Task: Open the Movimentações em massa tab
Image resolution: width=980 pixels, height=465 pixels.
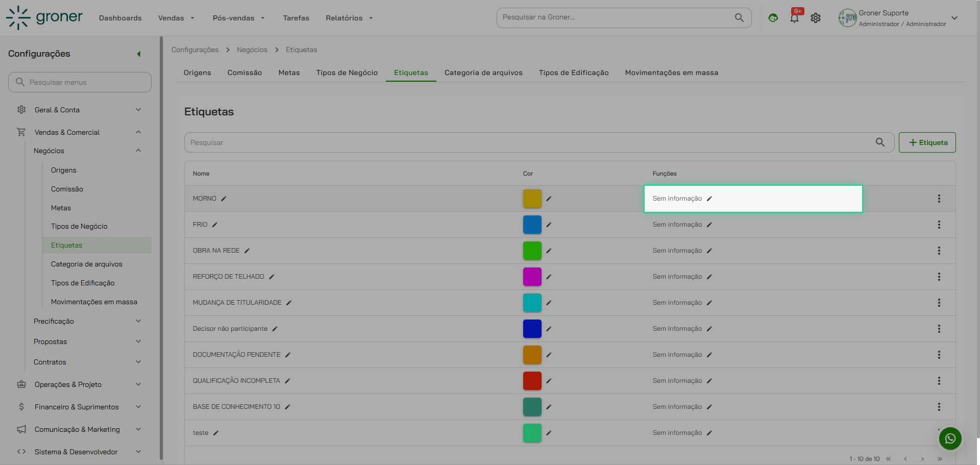Action: tap(671, 72)
